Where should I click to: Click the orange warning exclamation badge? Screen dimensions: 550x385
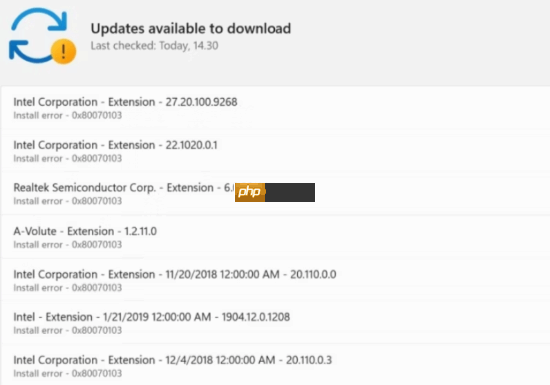(x=63, y=52)
